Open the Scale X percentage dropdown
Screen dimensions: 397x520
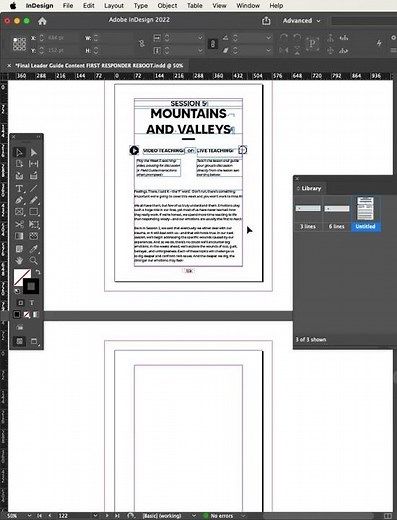200,38
